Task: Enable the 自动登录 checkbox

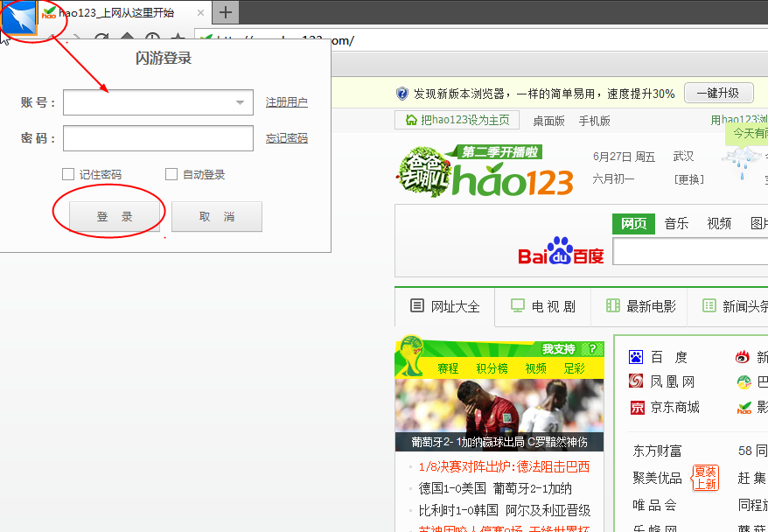Action: tap(171, 174)
